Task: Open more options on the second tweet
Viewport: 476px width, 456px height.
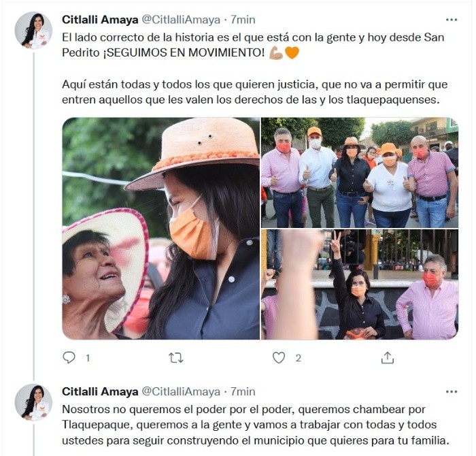Action: point(452,391)
